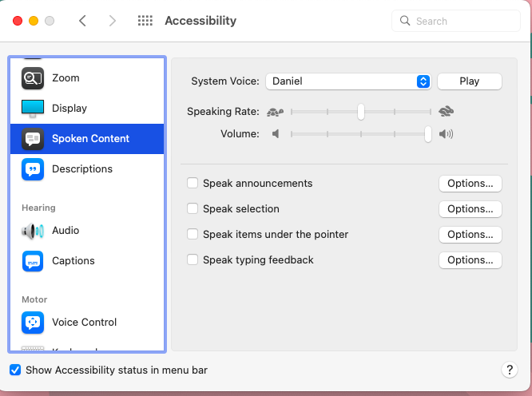The height and width of the screenshot is (396, 532).
Task: Click the Zoom magnifier icon in sidebar
Action: 33,78
